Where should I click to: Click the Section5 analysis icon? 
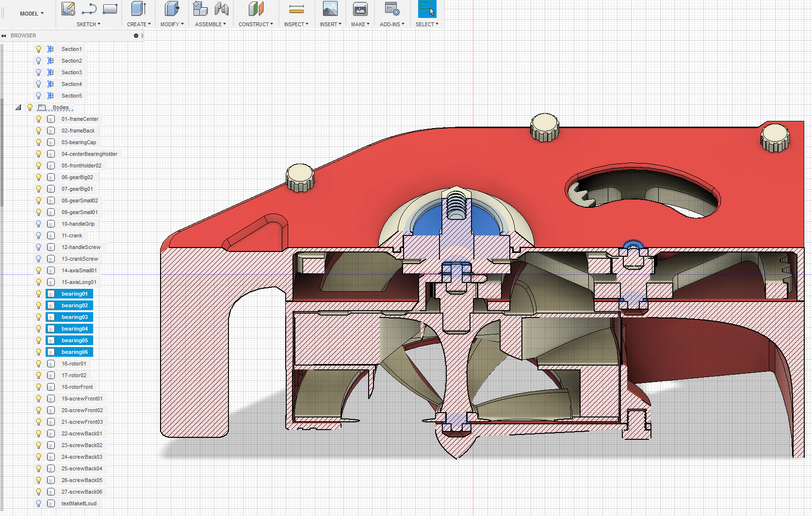(50, 96)
